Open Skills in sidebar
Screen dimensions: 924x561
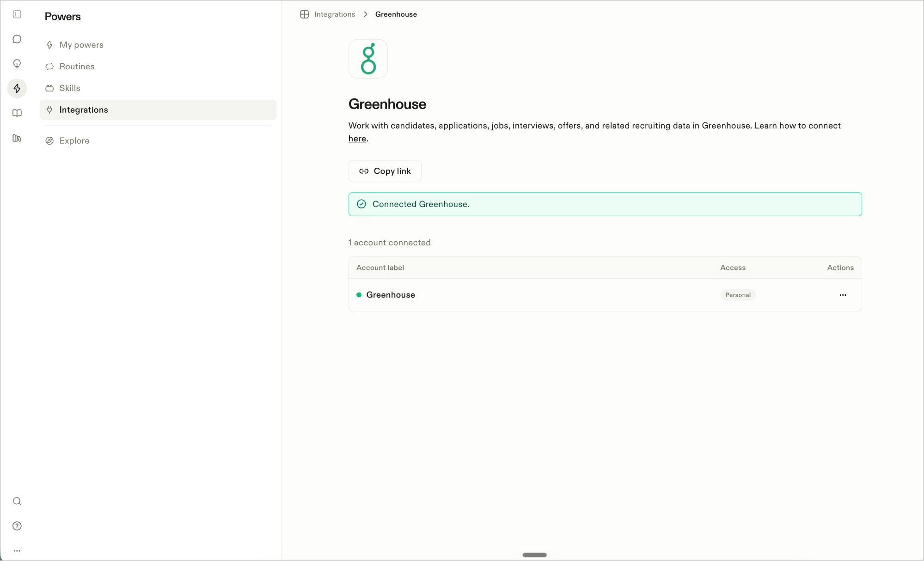tap(158, 88)
